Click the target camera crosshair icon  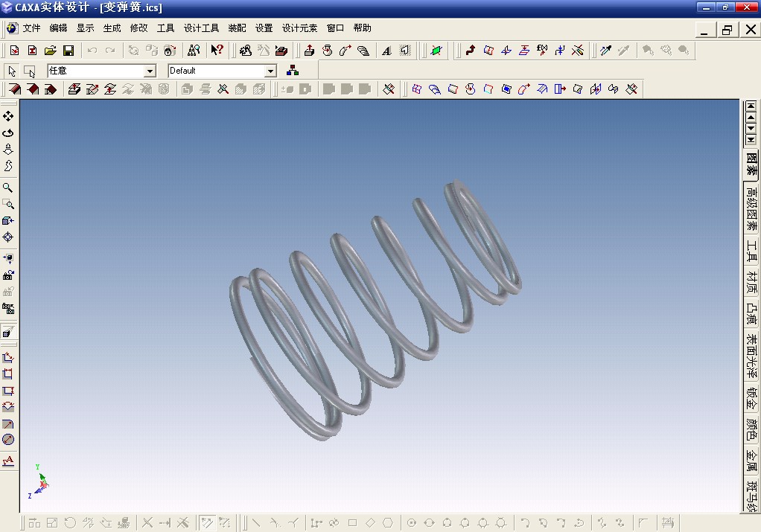tap(8, 237)
